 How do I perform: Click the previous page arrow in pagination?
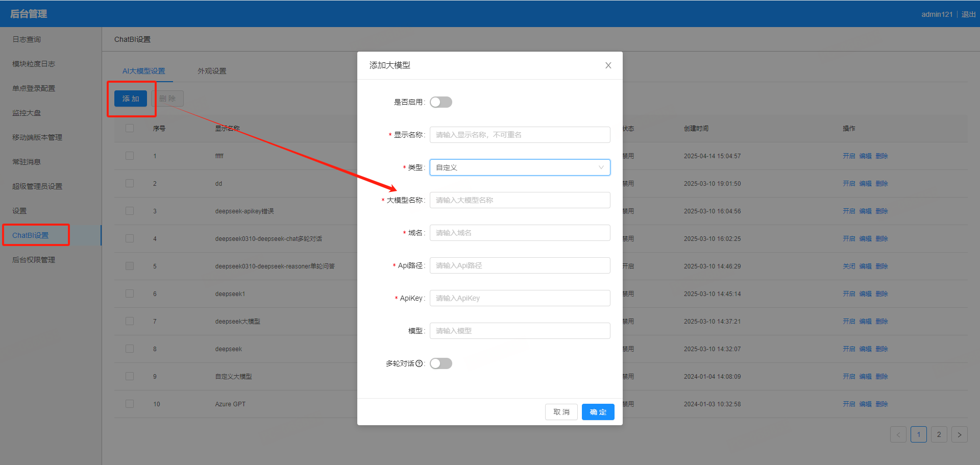tap(898, 434)
